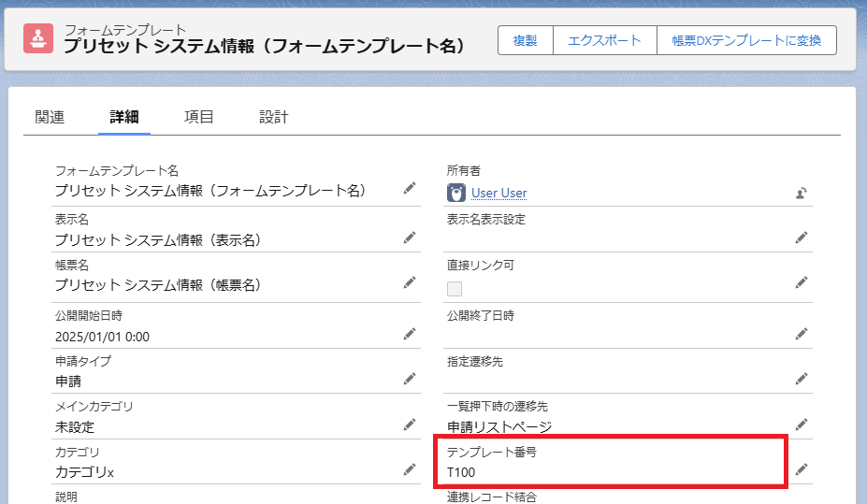Click pencil icon next to 表示名
Image resolution: width=867 pixels, height=504 pixels.
tap(410, 238)
